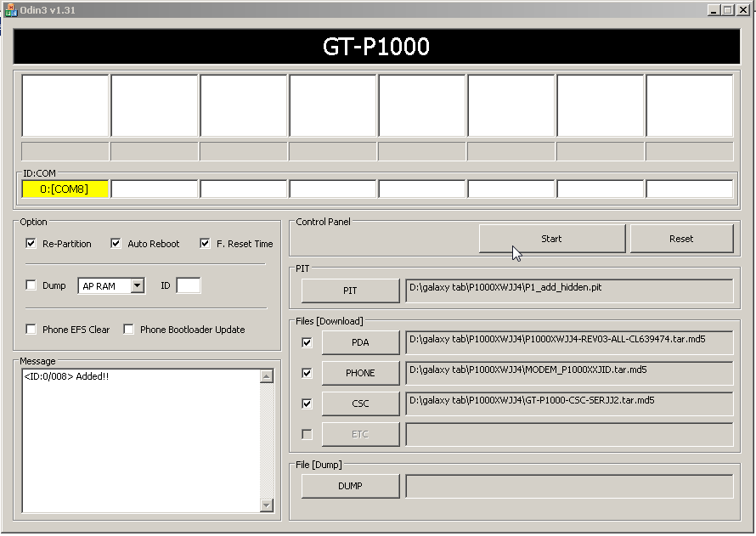Click the PDA file path field
The image size is (756, 536).
click(569, 342)
